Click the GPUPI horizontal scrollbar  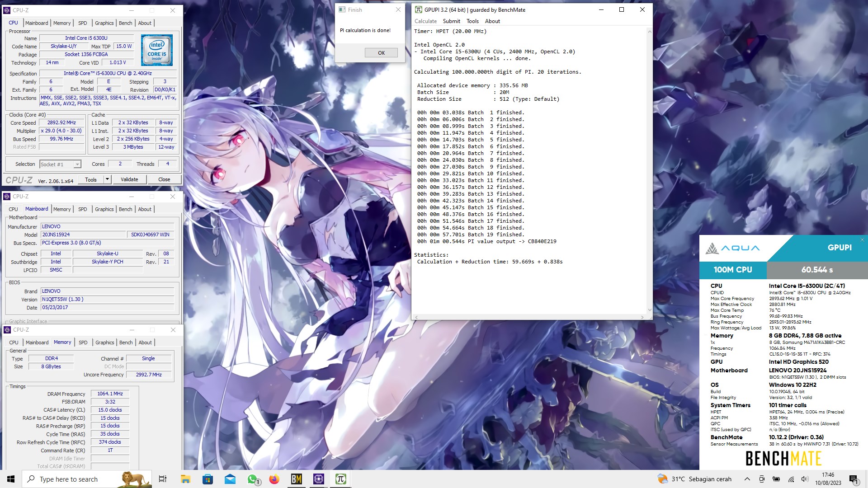point(529,317)
